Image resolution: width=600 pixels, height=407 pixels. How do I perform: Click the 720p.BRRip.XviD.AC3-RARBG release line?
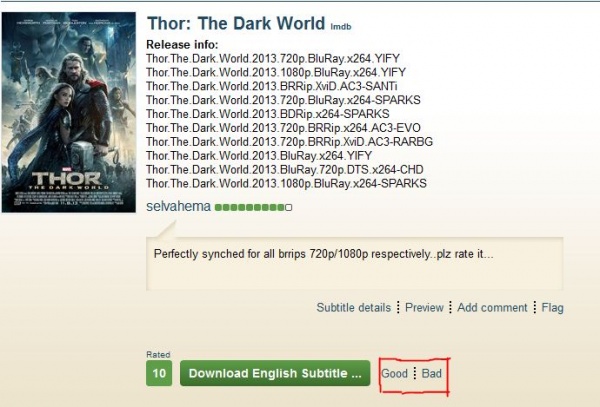tap(289, 142)
